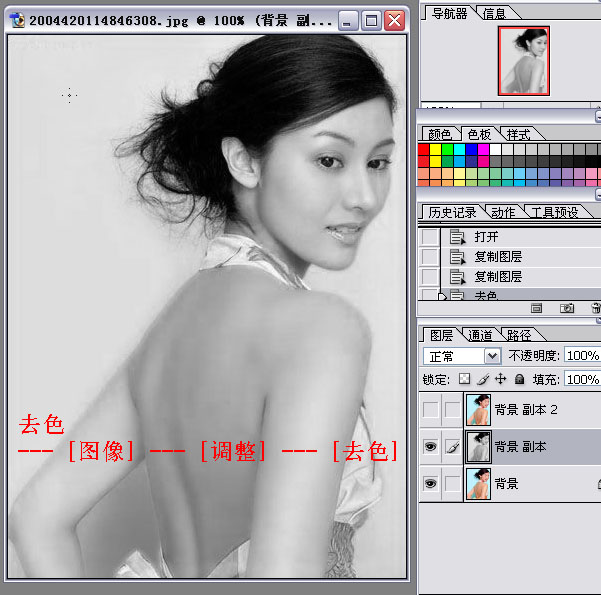601x595 pixels.
Task: Create new document from current state icon
Action: 536,308
